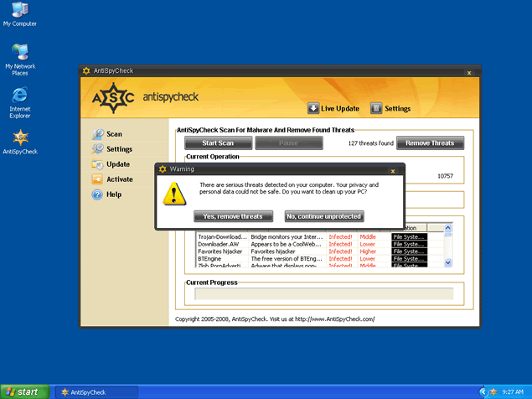Image resolution: width=532 pixels, height=399 pixels.
Task: Select the Scan magnifier icon in sidebar
Action: pos(97,134)
